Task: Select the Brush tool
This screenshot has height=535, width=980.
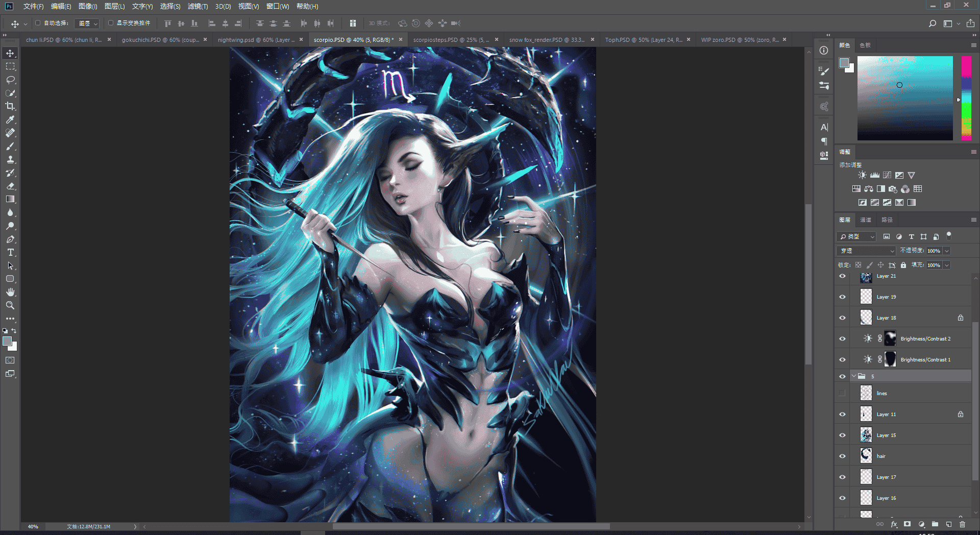Action: (x=10, y=147)
